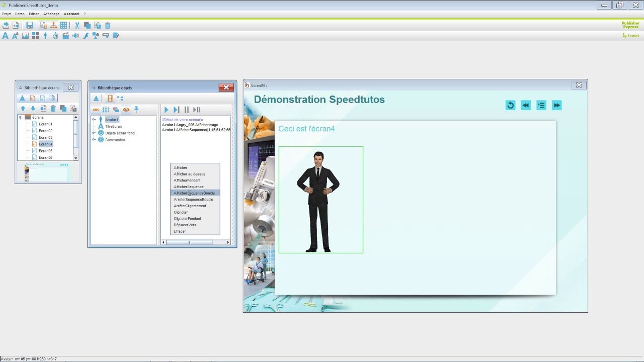This screenshot has width=644, height=362.
Task: Click the Ecran04 thumbnail preview in Bibliothèque écrans
Action: coord(48,172)
